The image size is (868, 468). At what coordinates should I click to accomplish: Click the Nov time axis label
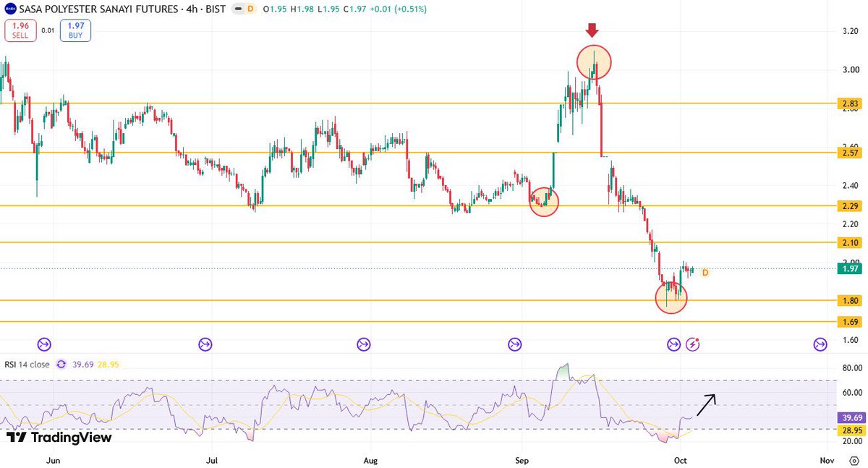coord(827,459)
